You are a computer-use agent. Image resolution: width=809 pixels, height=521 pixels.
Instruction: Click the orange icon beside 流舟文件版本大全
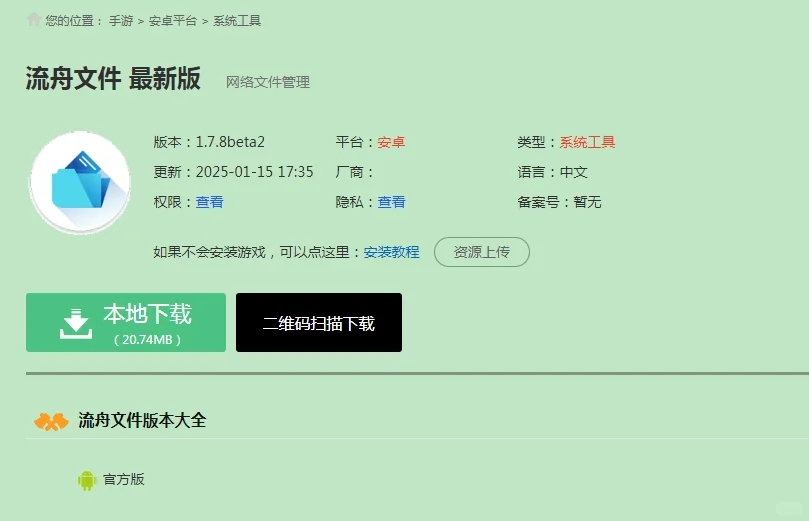click(51, 421)
